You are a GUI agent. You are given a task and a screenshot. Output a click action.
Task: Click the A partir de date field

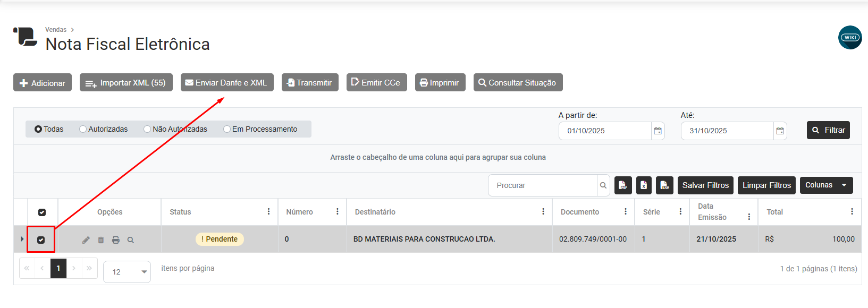605,131
